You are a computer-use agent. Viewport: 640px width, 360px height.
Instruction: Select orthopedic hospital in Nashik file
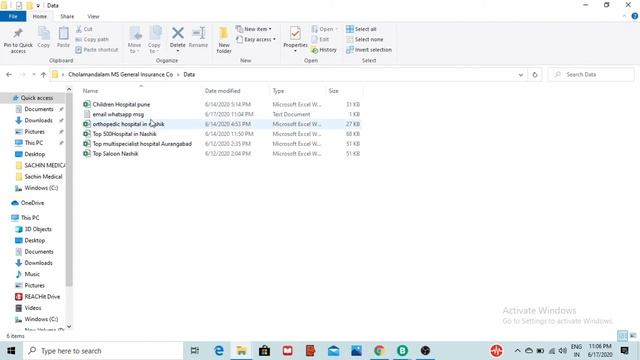[128, 124]
